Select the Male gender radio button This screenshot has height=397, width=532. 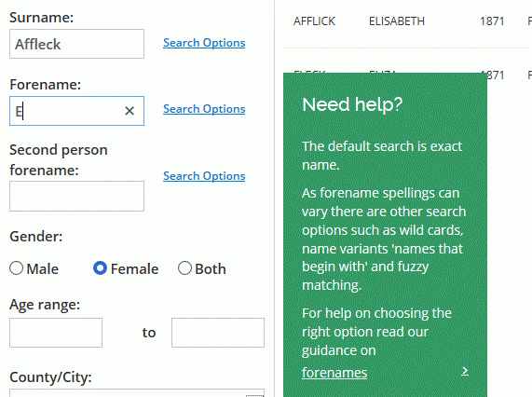coord(16,268)
